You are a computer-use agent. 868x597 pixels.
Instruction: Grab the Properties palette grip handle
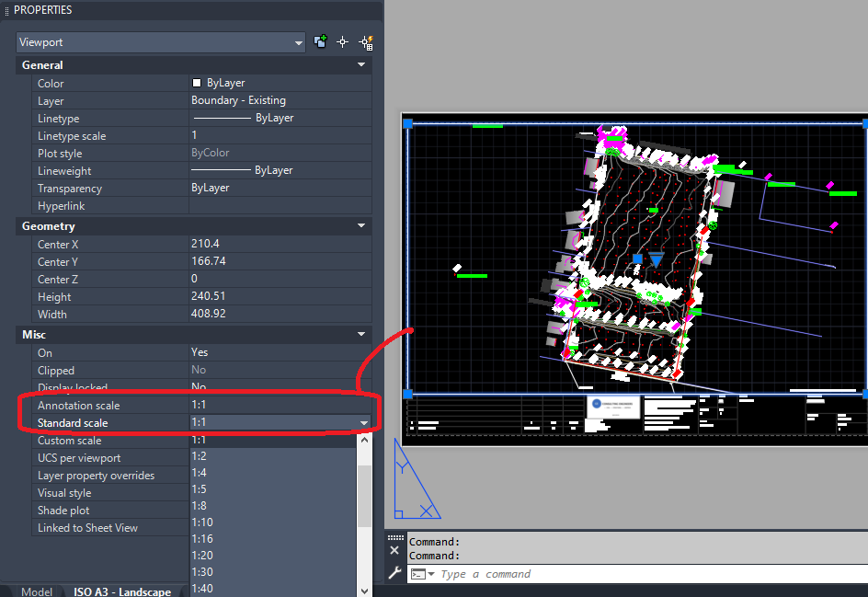point(6,10)
